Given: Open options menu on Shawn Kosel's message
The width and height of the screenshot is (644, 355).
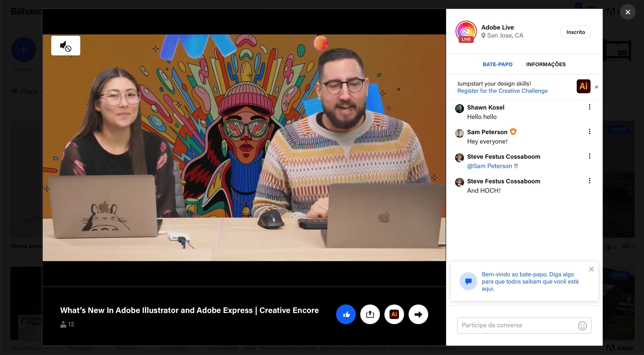Looking at the screenshot, I should click(589, 107).
